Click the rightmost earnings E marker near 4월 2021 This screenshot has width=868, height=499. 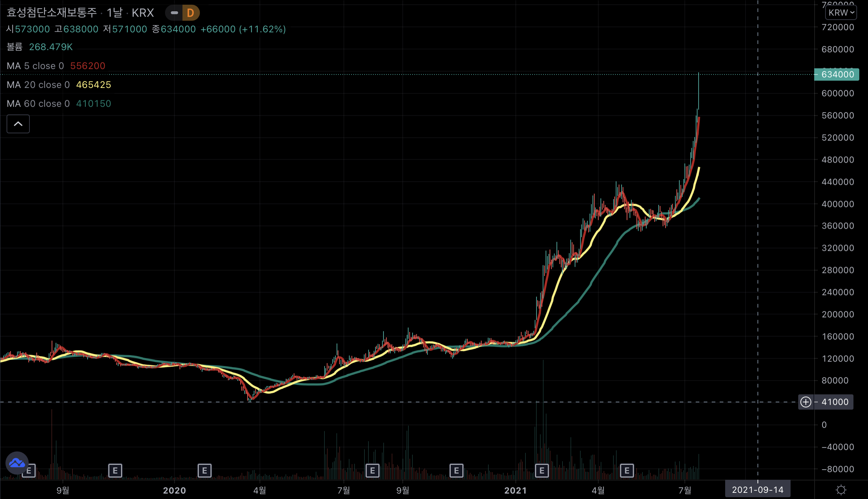click(x=627, y=471)
